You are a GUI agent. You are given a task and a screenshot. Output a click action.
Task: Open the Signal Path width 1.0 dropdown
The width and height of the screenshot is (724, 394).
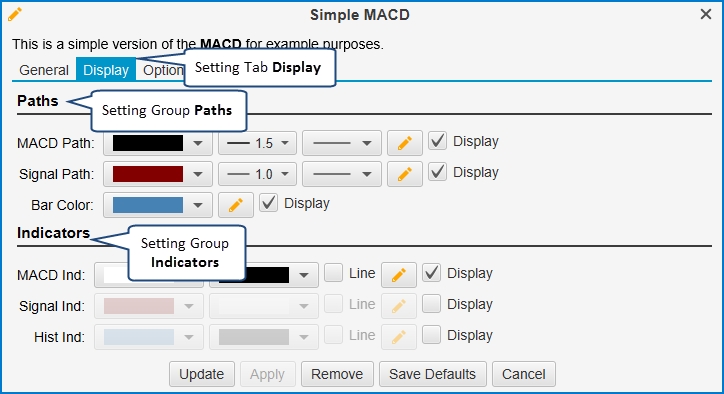tap(257, 174)
